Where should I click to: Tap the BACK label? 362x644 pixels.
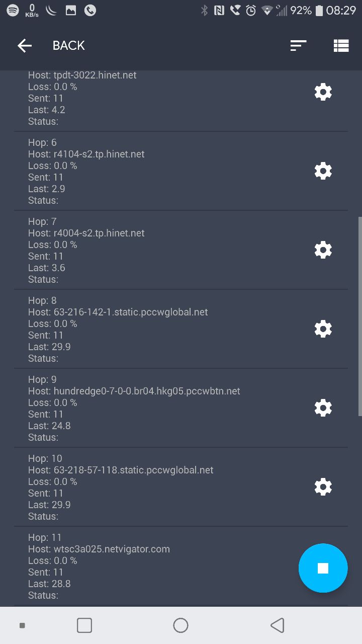[69, 46]
